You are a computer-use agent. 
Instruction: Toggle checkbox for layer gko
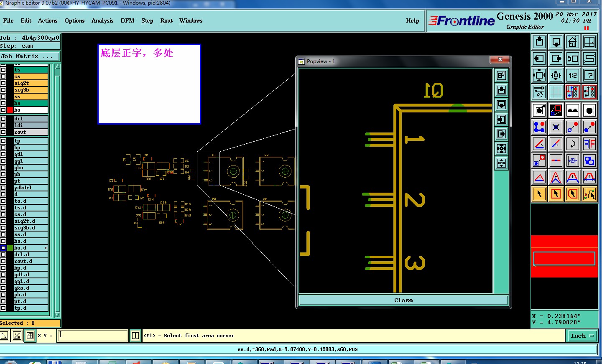3,168
